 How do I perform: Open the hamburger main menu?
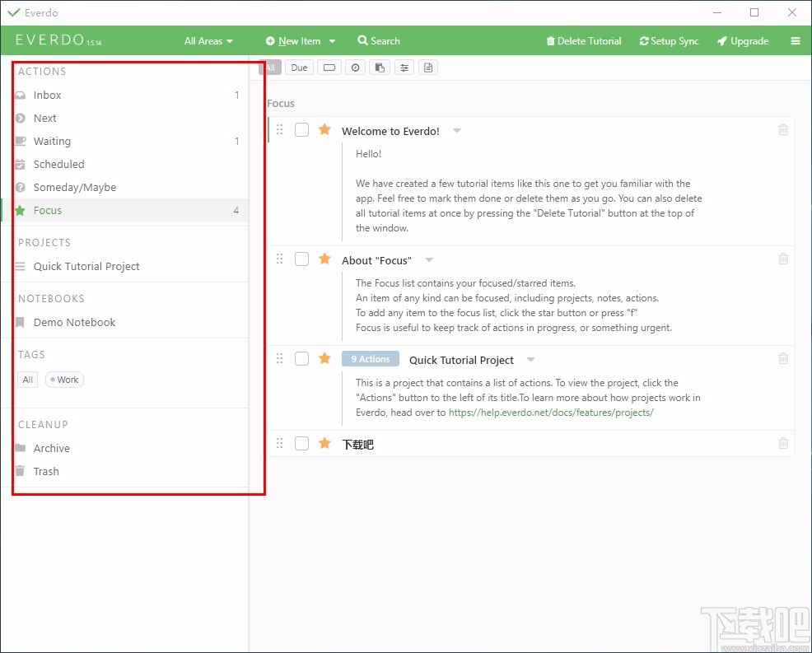(x=796, y=41)
